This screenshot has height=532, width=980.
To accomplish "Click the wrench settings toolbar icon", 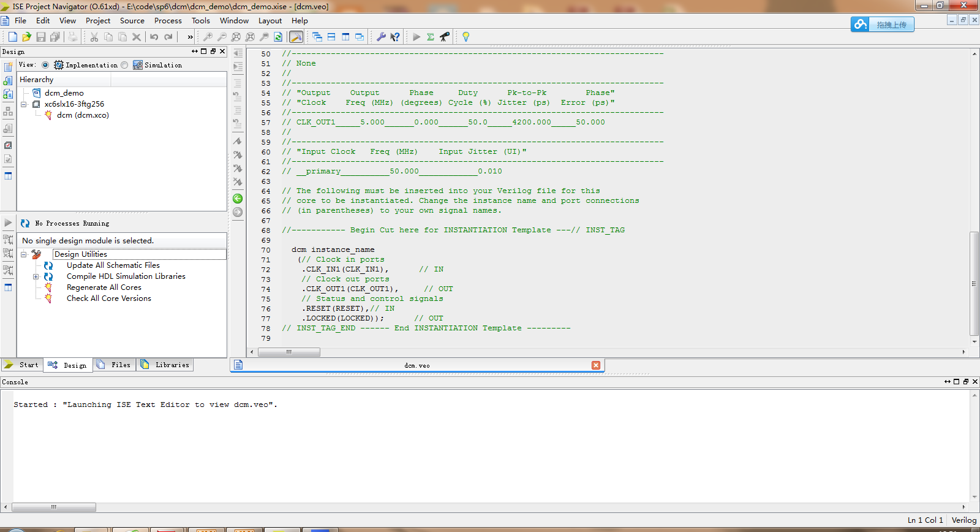I will (x=381, y=37).
